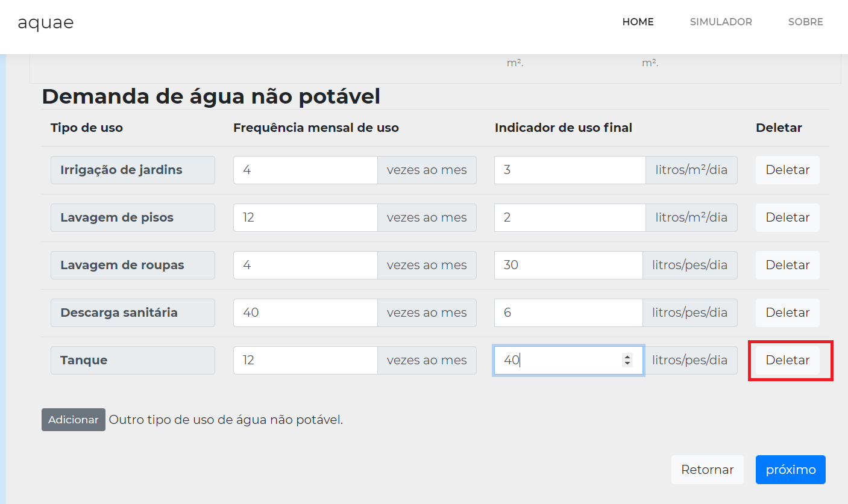The height and width of the screenshot is (504, 848).
Task: Focus the Tanque frequency field showing 12
Action: point(306,360)
